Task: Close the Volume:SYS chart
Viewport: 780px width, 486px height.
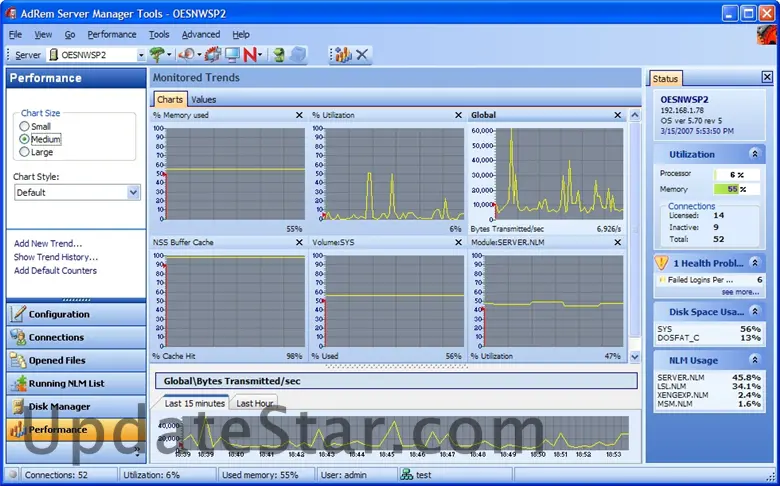Action: tap(458, 242)
